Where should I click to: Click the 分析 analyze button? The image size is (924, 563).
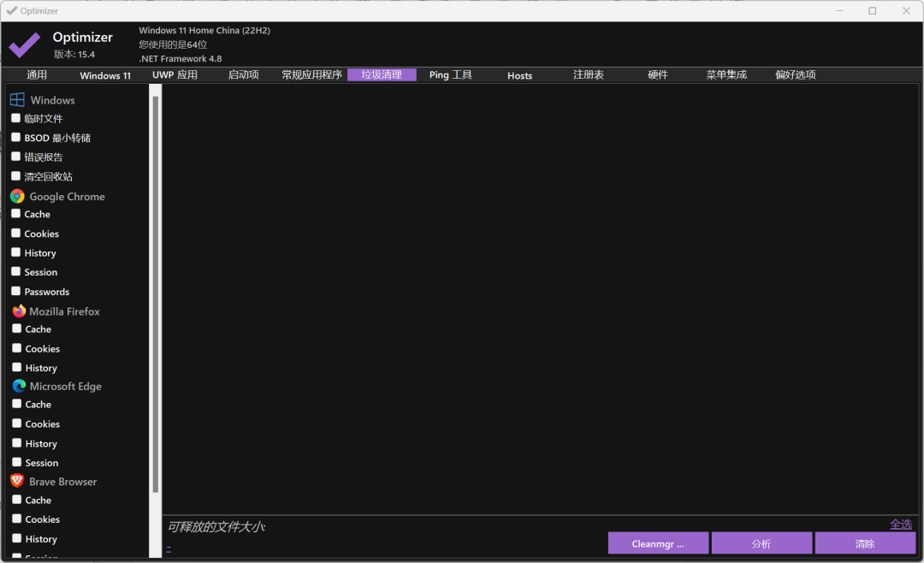click(761, 543)
